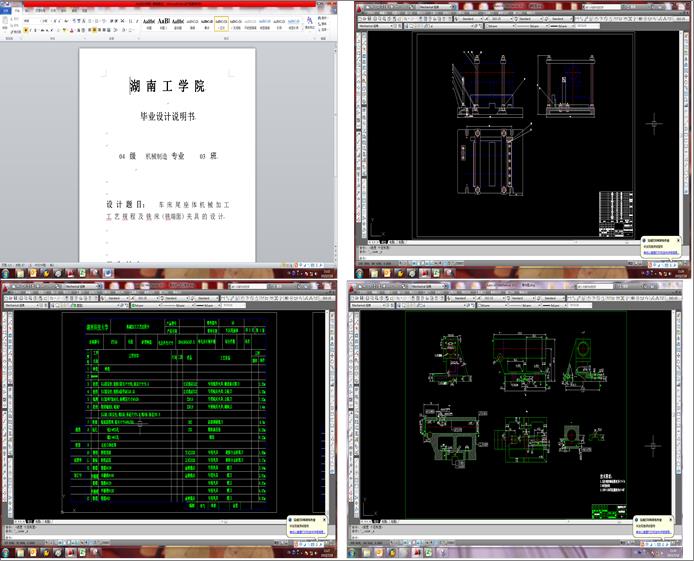Click the search field in top-right AutoCAD window

(601, 7)
